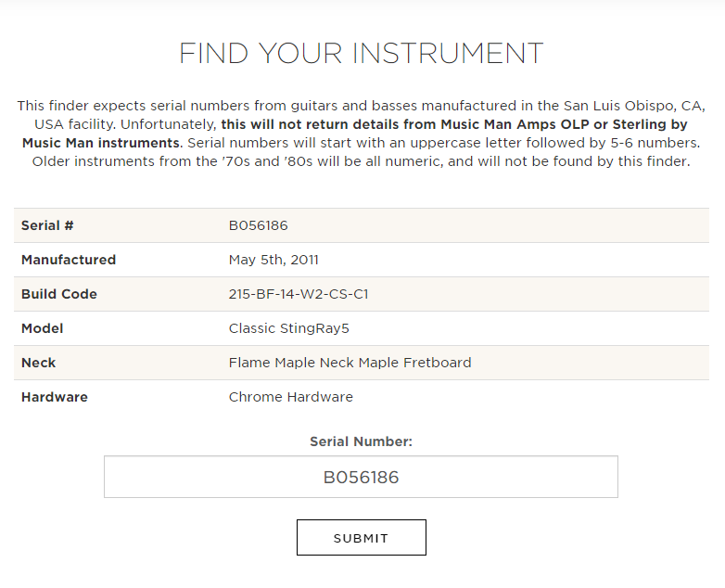
Task: Click the Build Code value 215-BF-14-W2-CS-C1
Action: (x=299, y=294)
